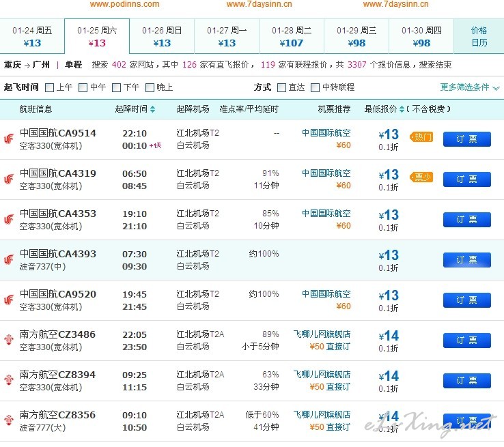Sort by 最低报价 arrow icon
504x447 pixels.
[x=402, y=109]
